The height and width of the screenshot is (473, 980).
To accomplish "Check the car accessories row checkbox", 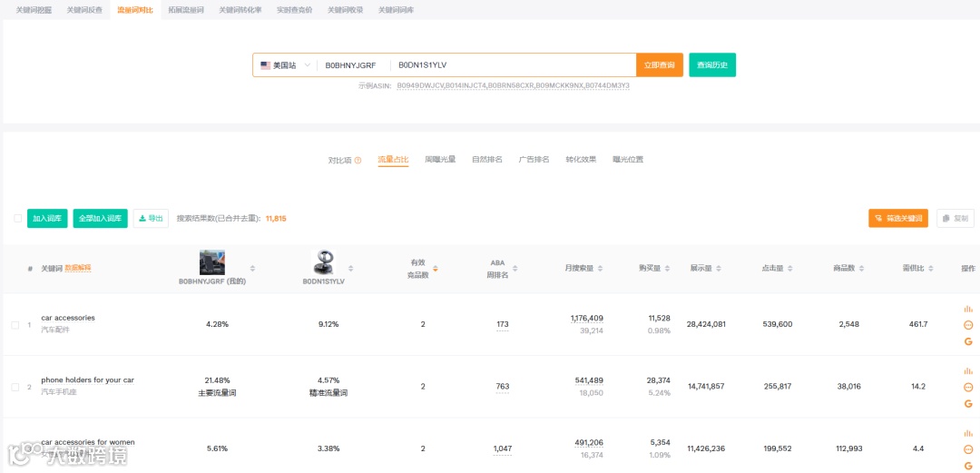I will pos(15,325).
